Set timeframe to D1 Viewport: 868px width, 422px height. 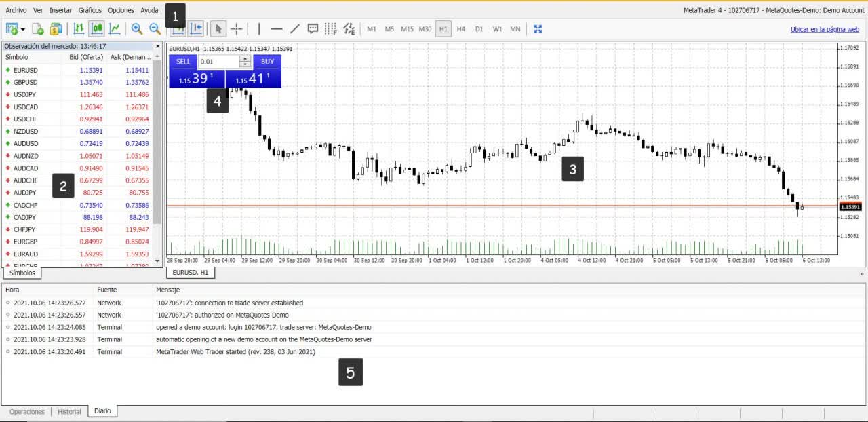point(479,28)
